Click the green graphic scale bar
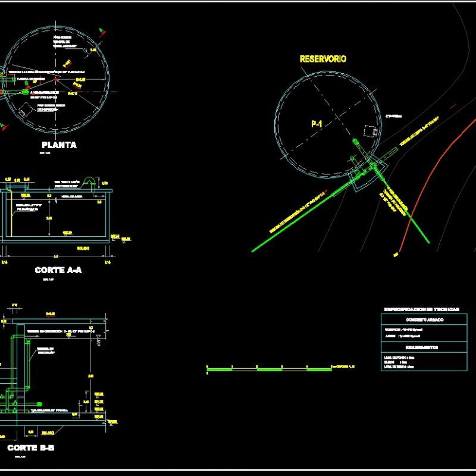The image size is (476, 476). [x=268, y=369]
